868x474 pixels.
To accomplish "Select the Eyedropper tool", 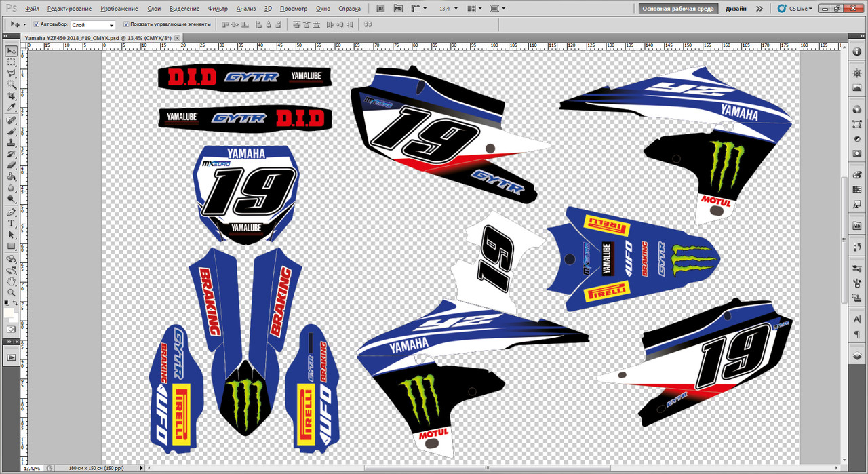I will (12, 108).
